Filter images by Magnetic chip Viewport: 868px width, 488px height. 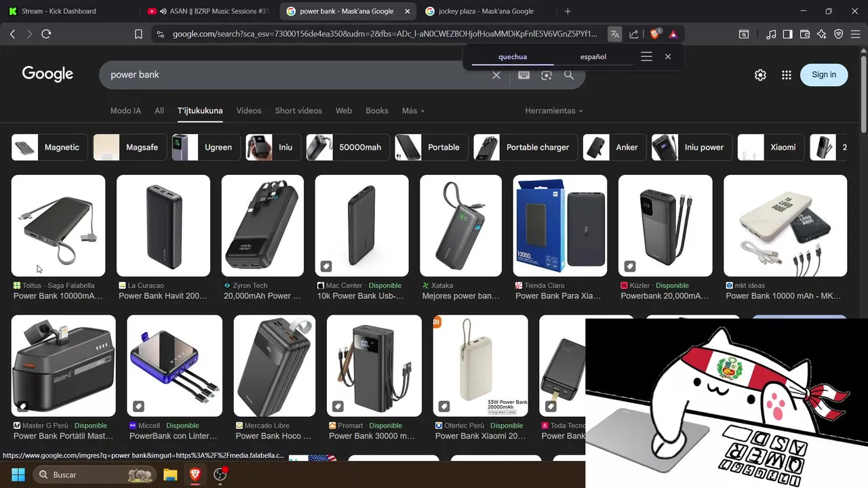(x=50, y=147)
